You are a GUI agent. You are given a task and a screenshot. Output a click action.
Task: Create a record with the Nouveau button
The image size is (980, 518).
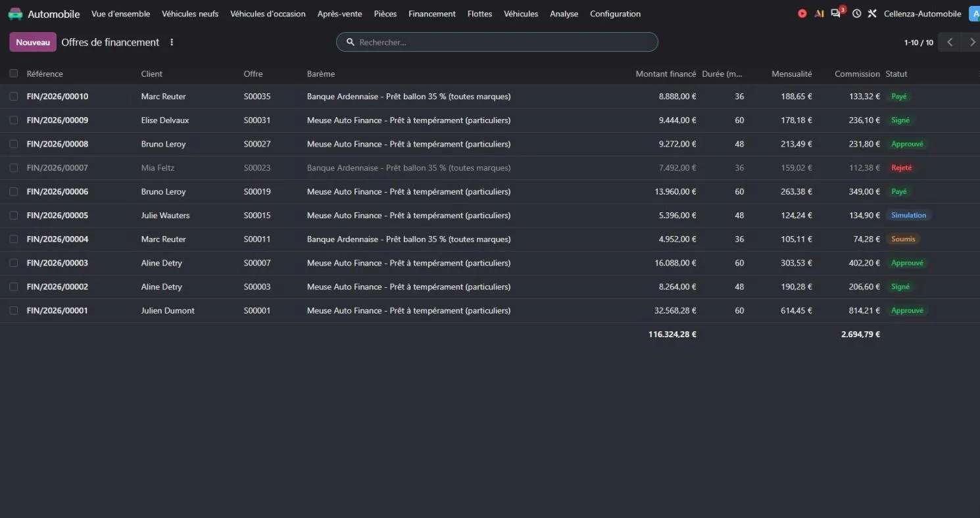coord(33,42)
